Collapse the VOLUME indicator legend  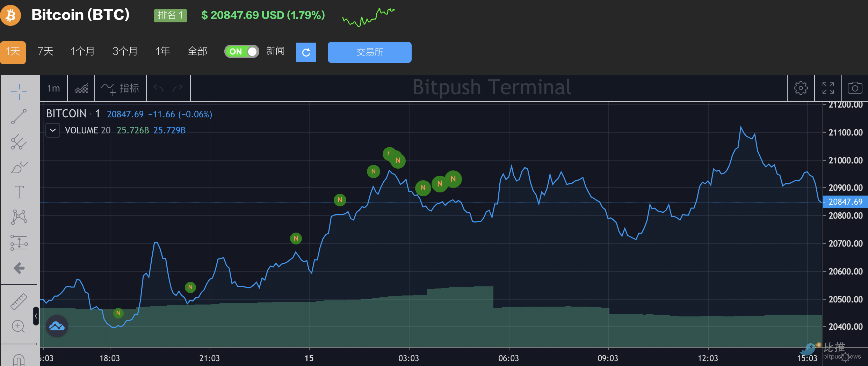(x=53, y=130)
